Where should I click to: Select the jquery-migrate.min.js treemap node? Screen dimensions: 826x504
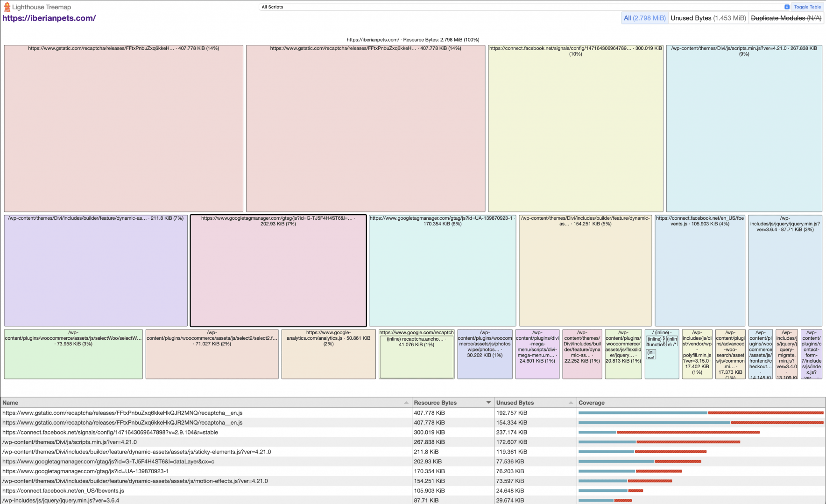tap(787, 354)
